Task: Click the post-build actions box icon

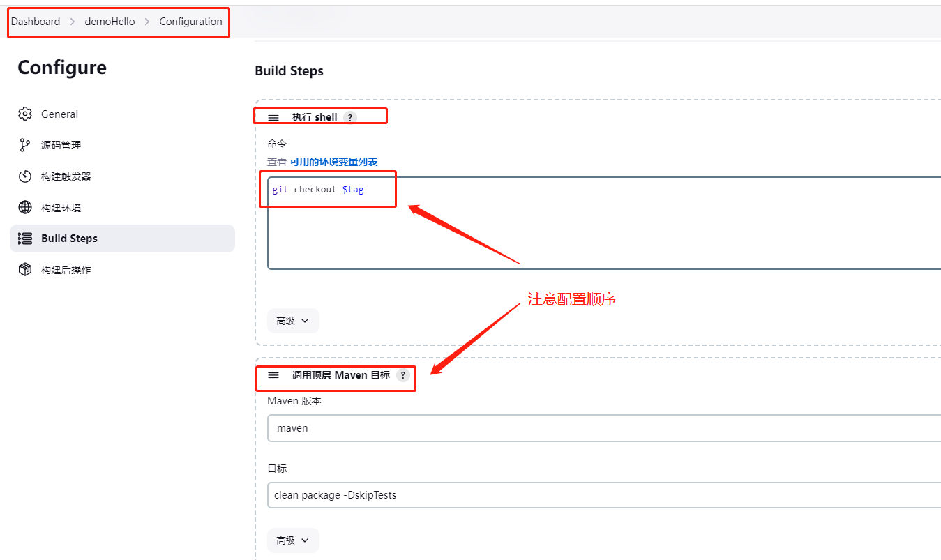Action: point(25,269)
